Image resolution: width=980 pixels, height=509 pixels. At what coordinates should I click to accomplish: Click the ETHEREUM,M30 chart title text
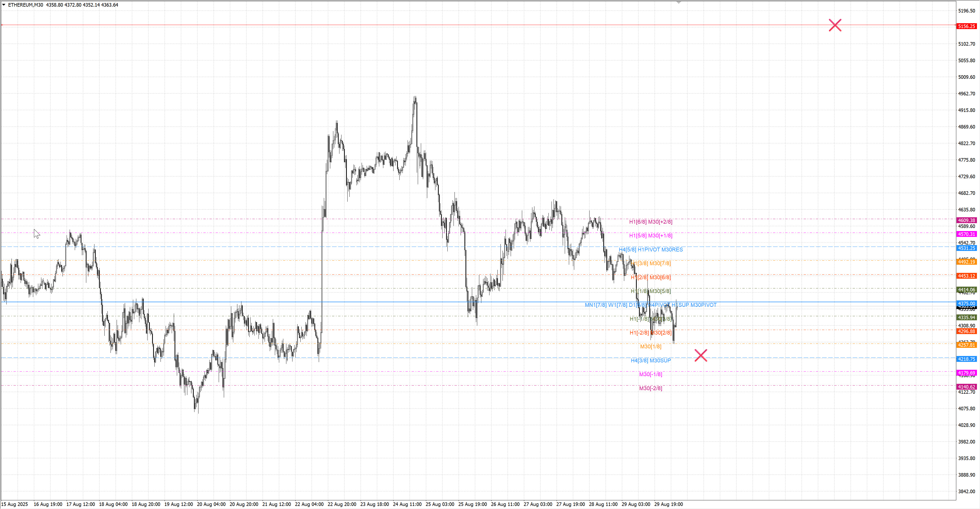pos(26,5)
